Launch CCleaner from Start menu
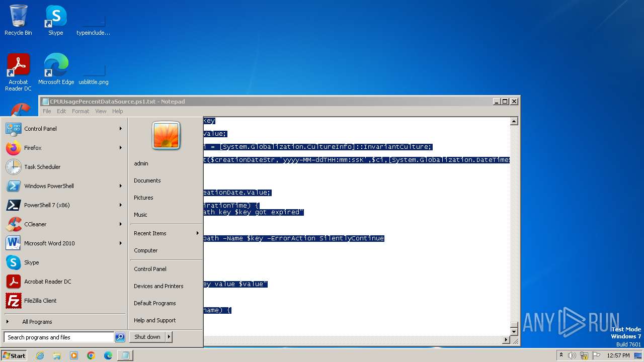This screenshot has width=644, height=362. 64,224
